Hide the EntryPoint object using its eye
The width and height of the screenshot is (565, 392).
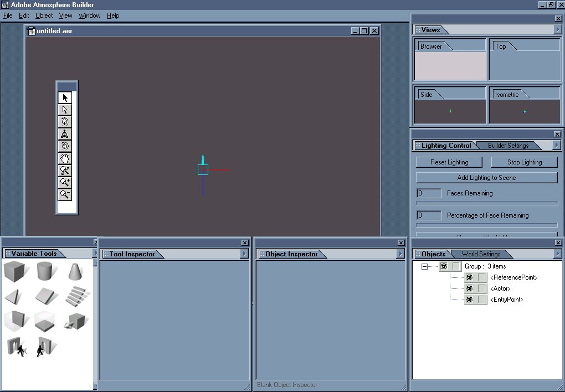[x=469, y=300]
